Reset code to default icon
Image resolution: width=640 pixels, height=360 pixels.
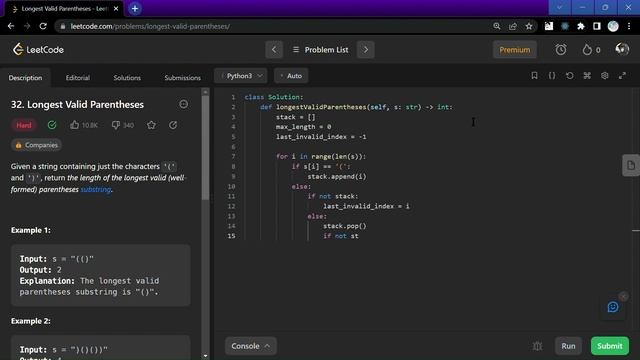point(569,76)
